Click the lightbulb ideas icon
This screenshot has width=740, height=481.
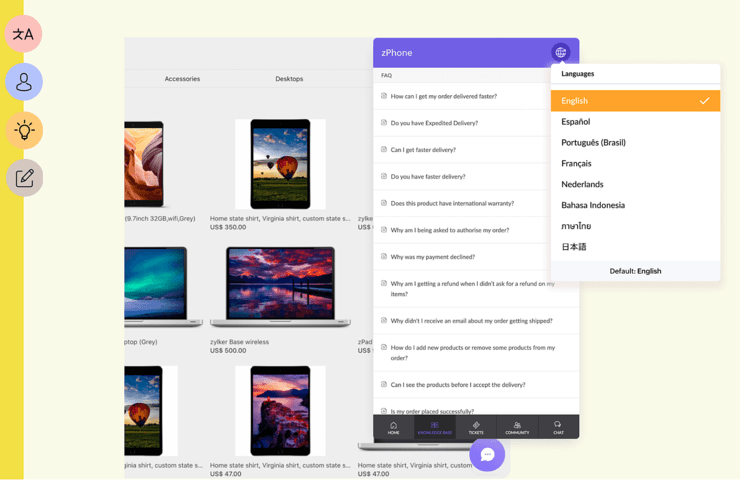click(24, 130)
